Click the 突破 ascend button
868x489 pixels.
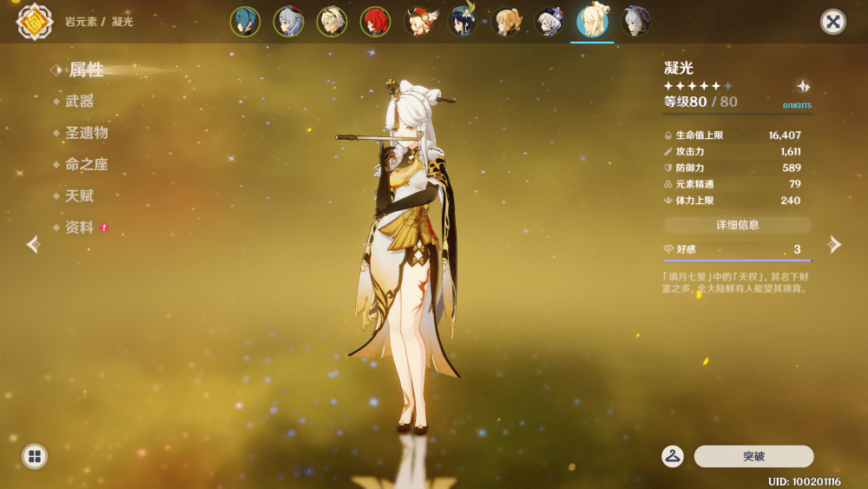pos(754,456)
